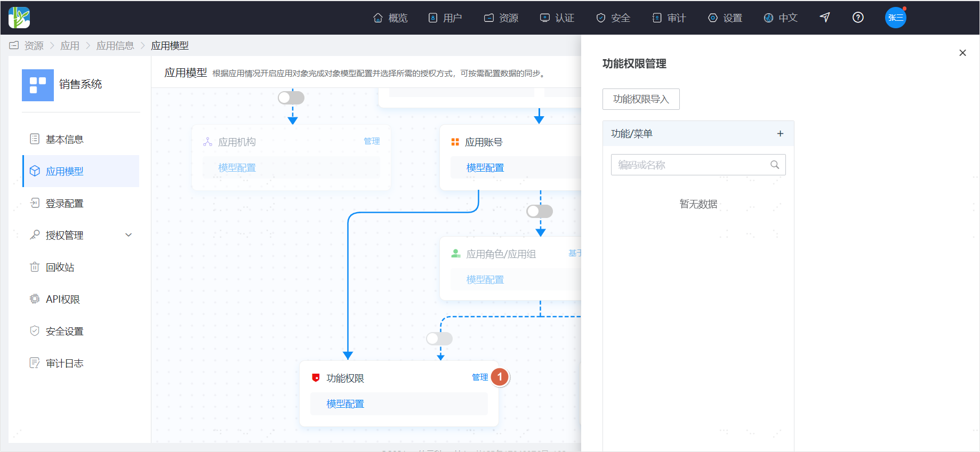Go to 应用 in breadcrumb
The height and width of the screenshot is (452, 980).
(x=70, y=46)
